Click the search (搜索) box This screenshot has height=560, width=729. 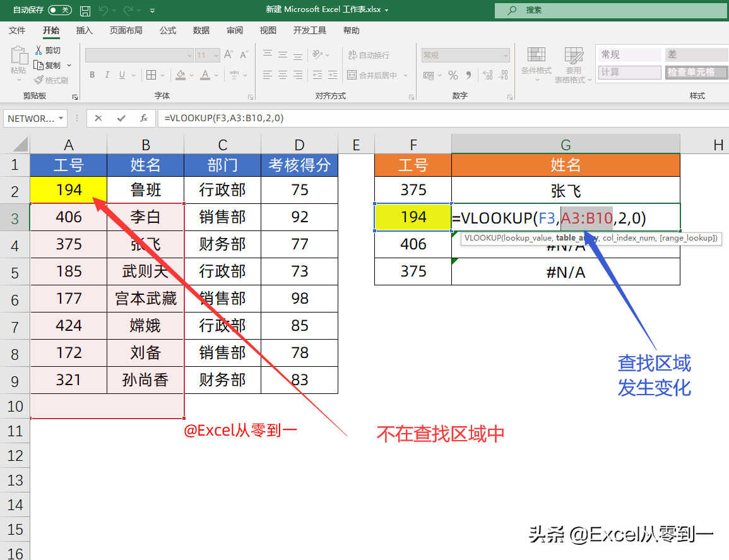tap(606, 10)
